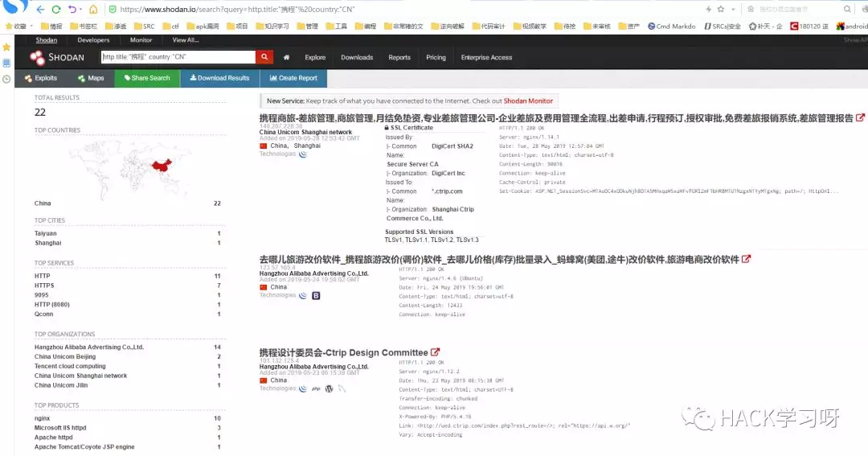Screen dimensions: 868x456
Task: Open the 180120 bookmark
Action: point(809,26)
